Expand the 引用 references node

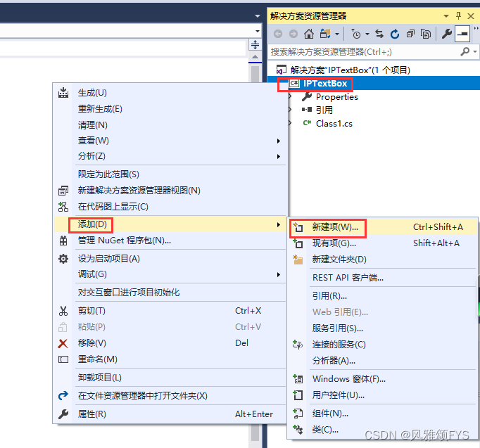290,110
